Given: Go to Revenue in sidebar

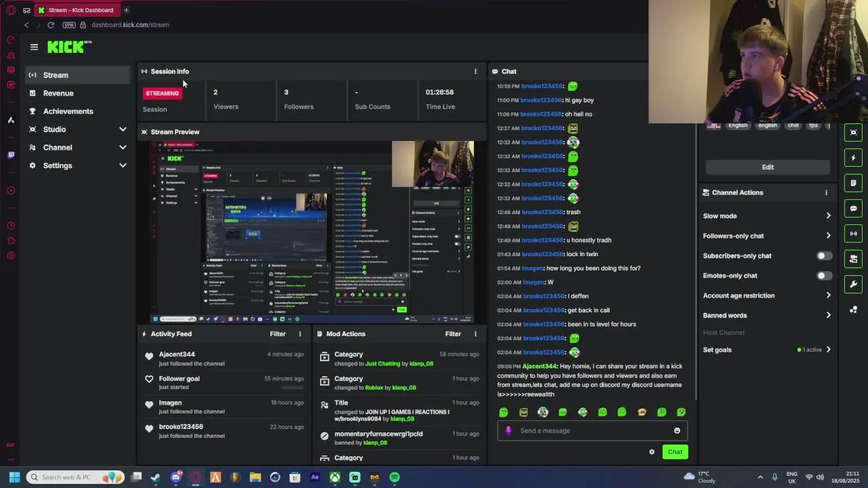Looking at the screenshot, I should coord(78,93).
